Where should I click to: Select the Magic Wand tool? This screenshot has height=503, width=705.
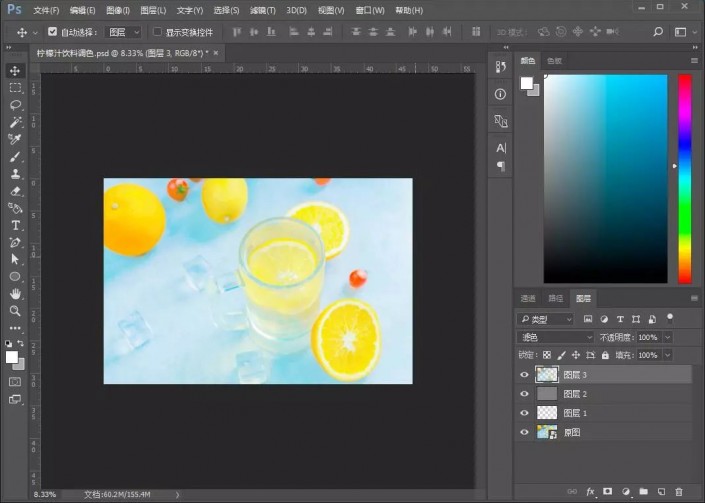point(15,122)
